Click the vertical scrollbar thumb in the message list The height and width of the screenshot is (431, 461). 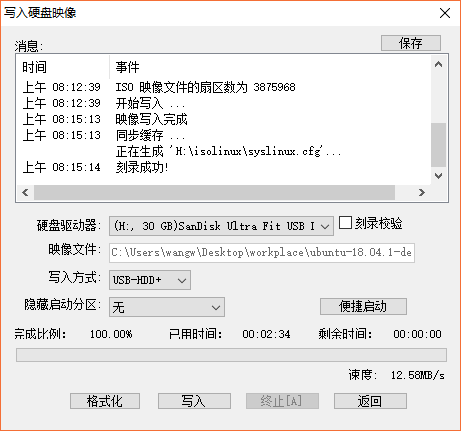click(x=438, y=145)
